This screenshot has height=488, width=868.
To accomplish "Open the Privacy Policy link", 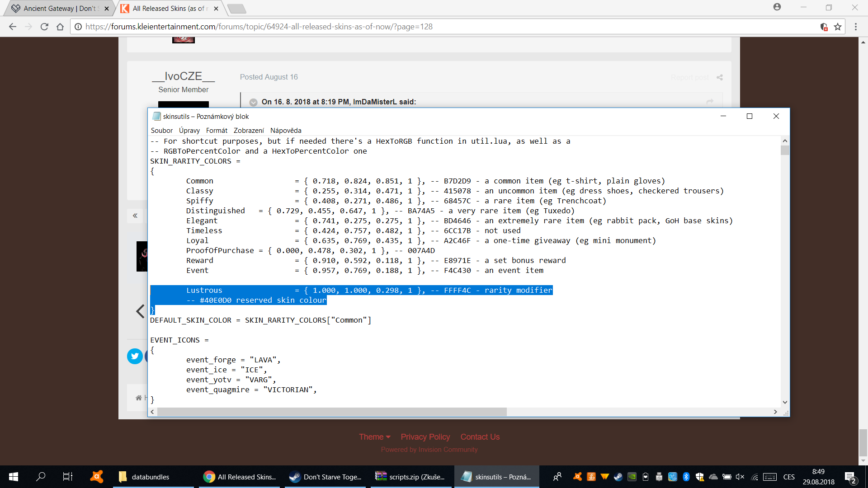I will pos(425,437).
